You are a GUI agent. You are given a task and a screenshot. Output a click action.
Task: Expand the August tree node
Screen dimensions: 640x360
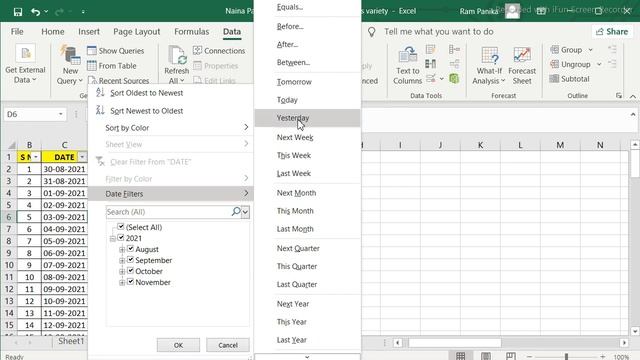click(122, 249)
